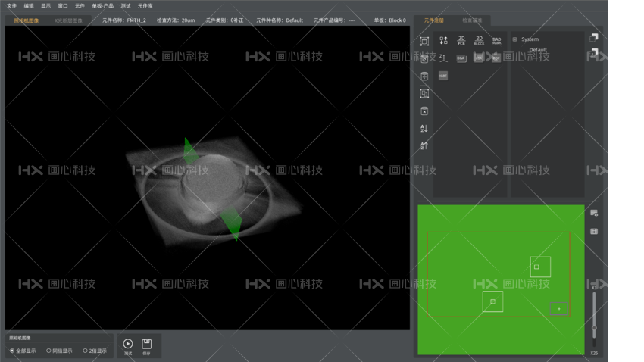Select the 2D BLOCK component icon

click(479, 40)
